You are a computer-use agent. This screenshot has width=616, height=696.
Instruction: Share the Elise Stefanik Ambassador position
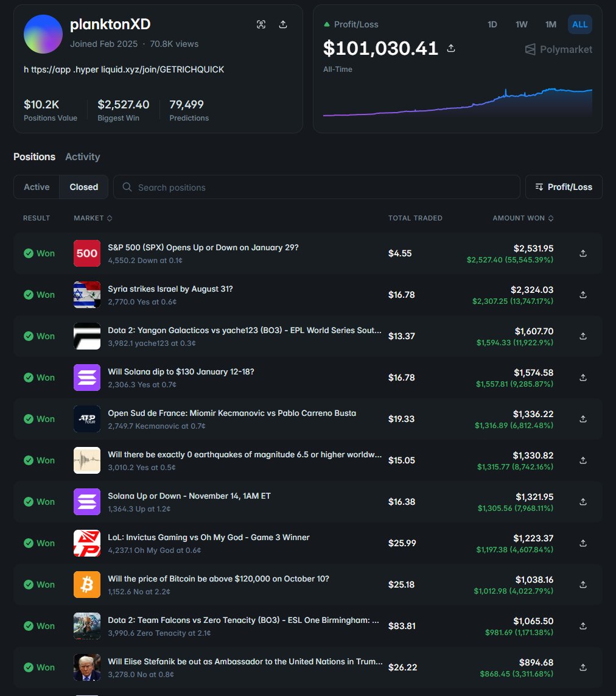[x=583, y=667]
